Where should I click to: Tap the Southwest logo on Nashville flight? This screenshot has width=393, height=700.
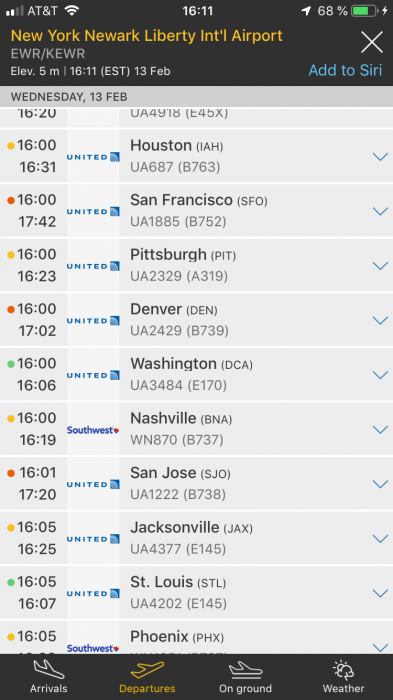coord(93,430)
